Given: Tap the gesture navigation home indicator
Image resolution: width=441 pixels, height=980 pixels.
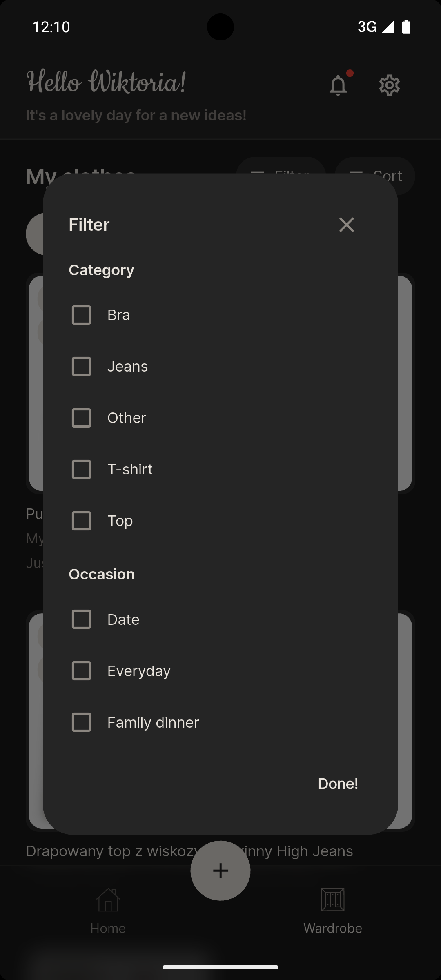Looking at the screenshot, I should point(220,967).
